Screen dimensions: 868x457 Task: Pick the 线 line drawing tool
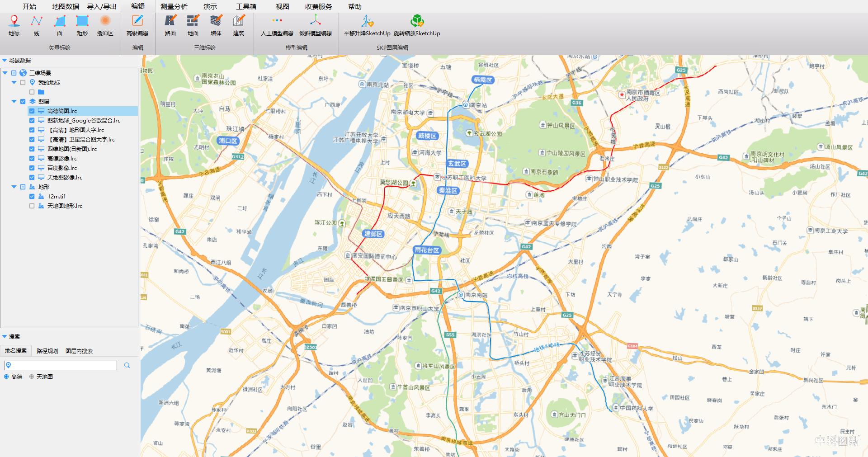point(37,25)
